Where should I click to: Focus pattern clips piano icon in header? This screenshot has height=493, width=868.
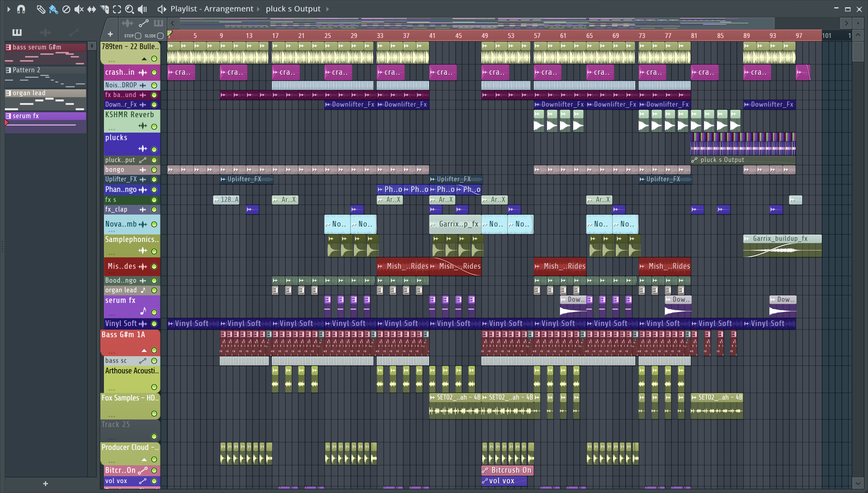tap(159, 24)
